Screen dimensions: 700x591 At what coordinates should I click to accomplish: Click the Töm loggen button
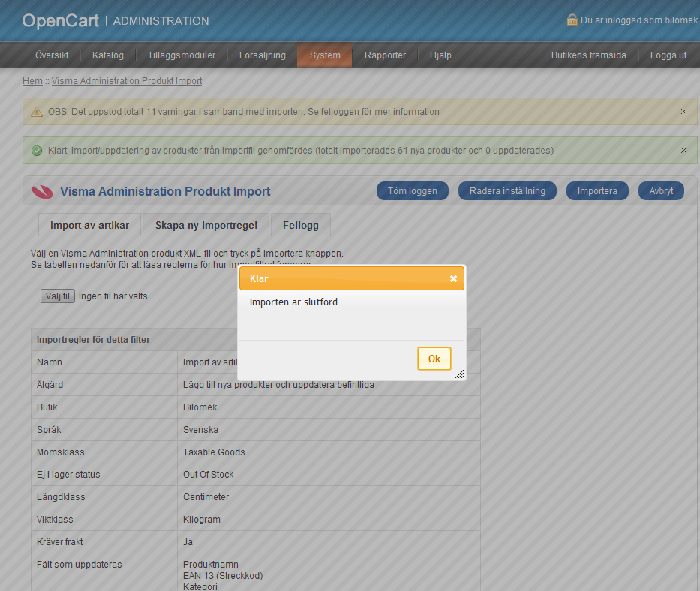(413, 191)
